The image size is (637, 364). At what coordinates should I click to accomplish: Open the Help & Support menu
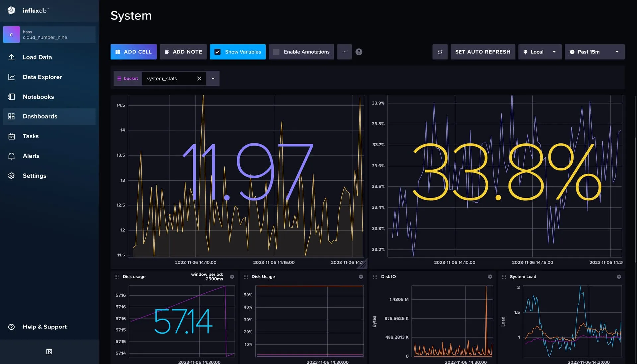pyautogui.click(x=11, y=327)
